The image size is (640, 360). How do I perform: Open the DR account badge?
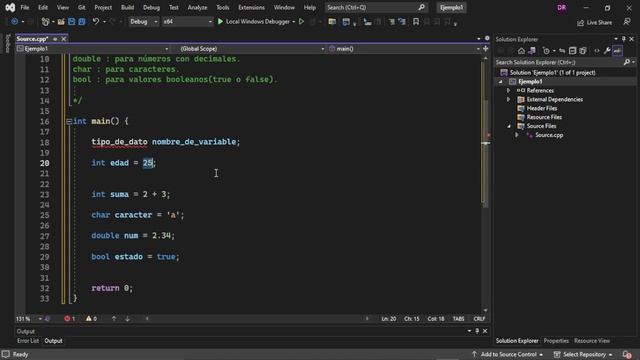(x=562, y=7)
